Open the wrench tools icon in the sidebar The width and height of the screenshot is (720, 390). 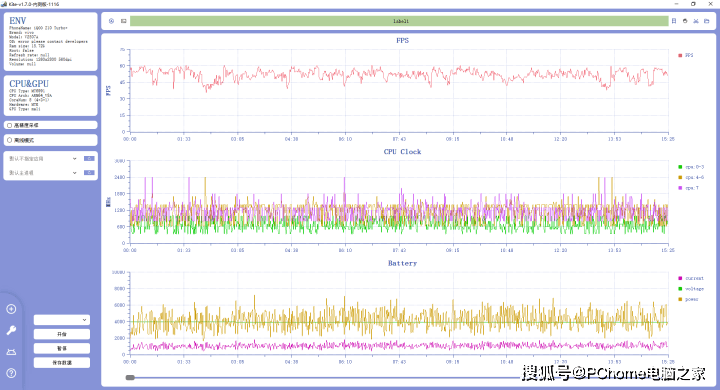click(x=11, y=330)
